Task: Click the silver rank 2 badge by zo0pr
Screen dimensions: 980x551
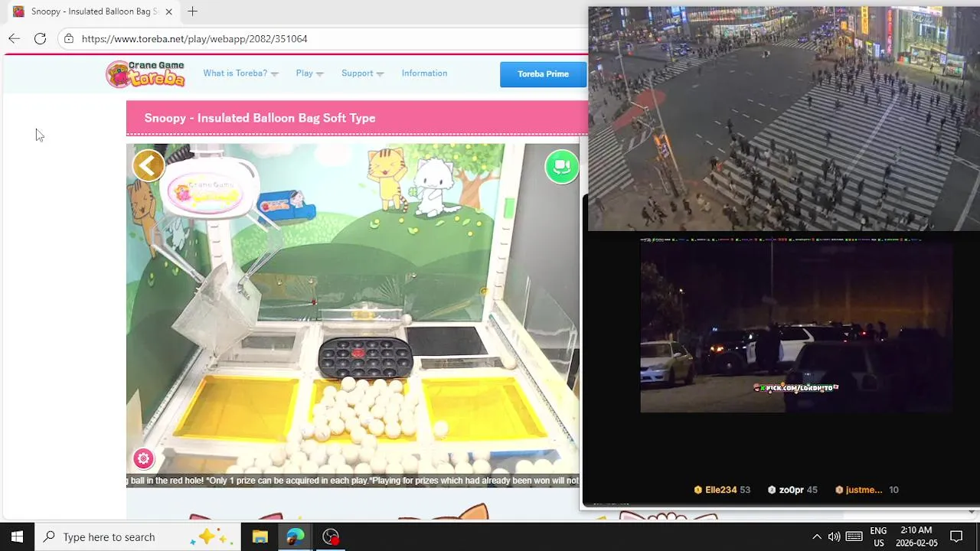Action: [772, 490]
